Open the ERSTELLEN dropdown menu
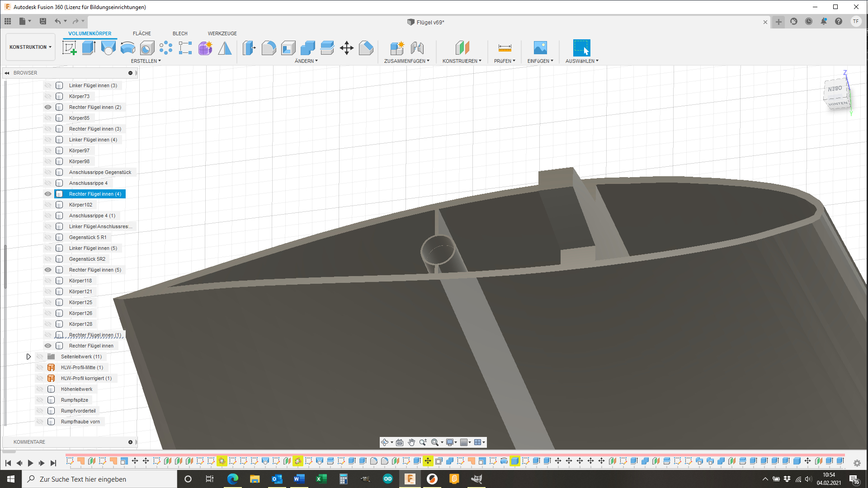Image resolution: width=868 pixels, height=488 pixels. (x=146, y=61)
